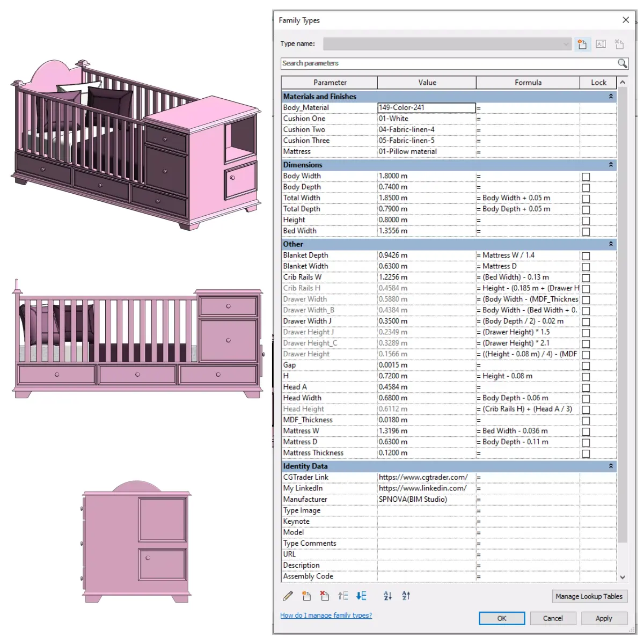Click the Parameter column header
The image size is (644, 644).
330,83
